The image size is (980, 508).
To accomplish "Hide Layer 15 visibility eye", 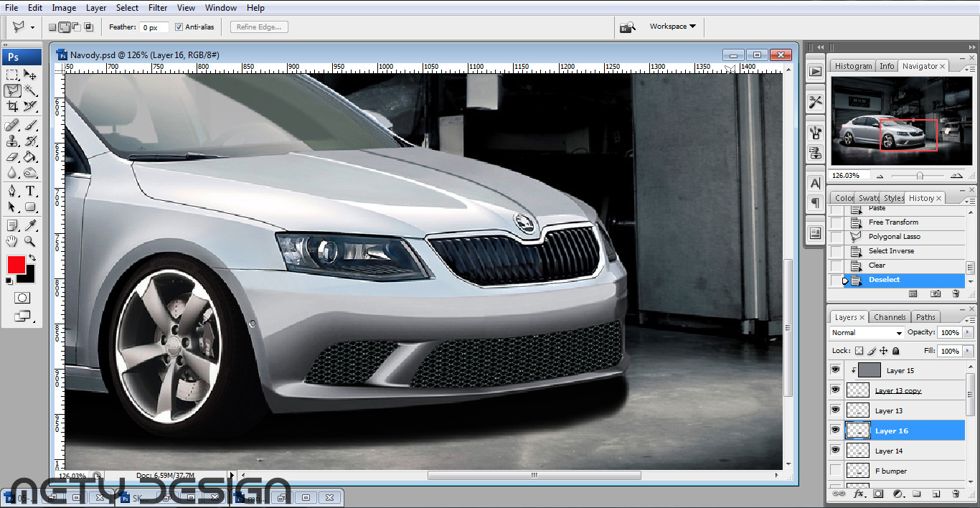I will click(835, 370).
